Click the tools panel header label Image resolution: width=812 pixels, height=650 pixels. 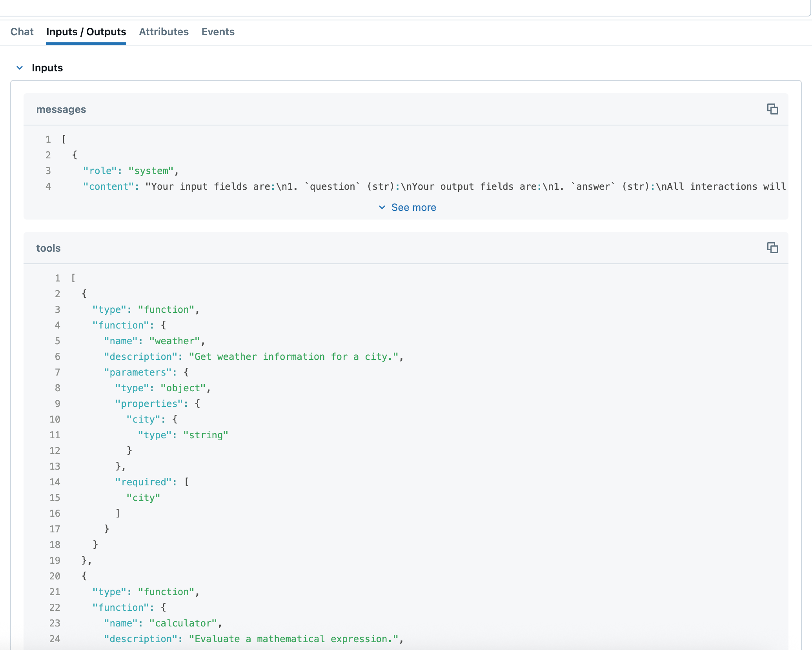(x=48, y=248)
